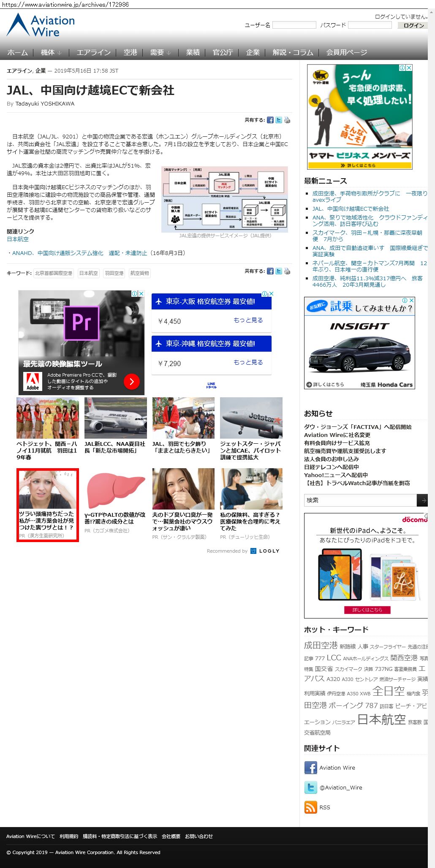The width and height of the screenshot is (435, 868).
Task: Click the Aviation Wire logo
Action: 41,25
